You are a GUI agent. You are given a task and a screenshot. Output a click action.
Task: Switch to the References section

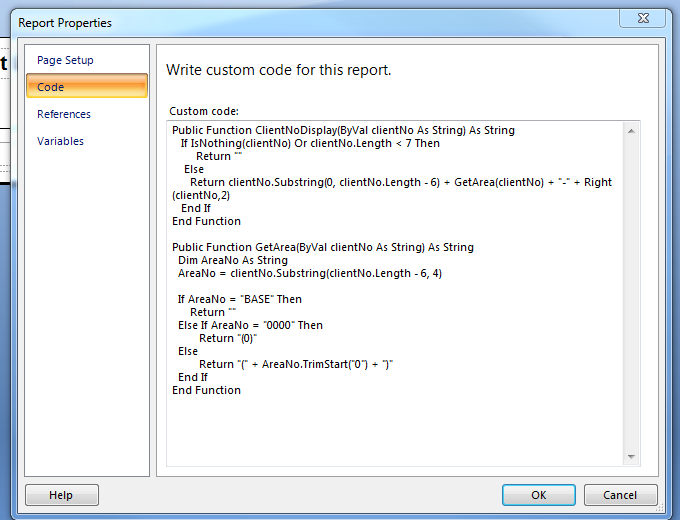[x=64, y=114]
